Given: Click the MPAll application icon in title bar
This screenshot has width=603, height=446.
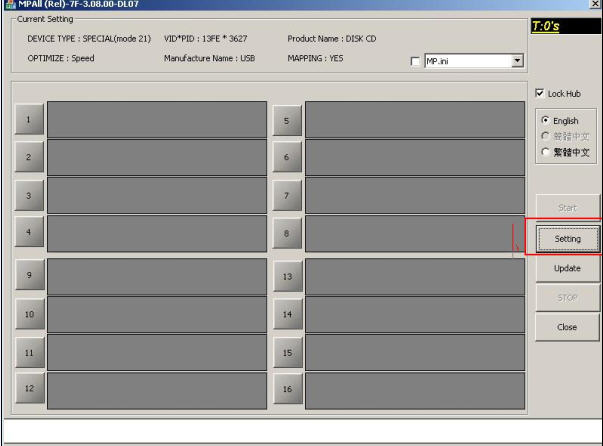Looking at the screenshot, I should 8,5.
